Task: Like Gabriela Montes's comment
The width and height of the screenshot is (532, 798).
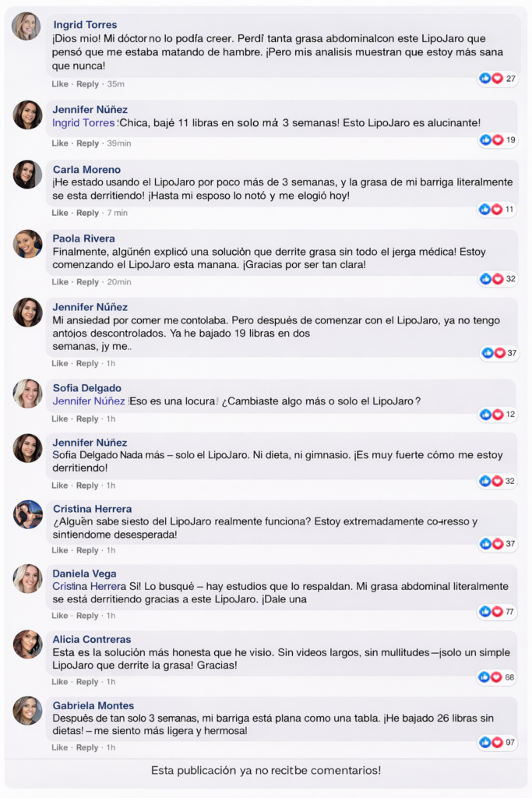Action: coord(60,747)
